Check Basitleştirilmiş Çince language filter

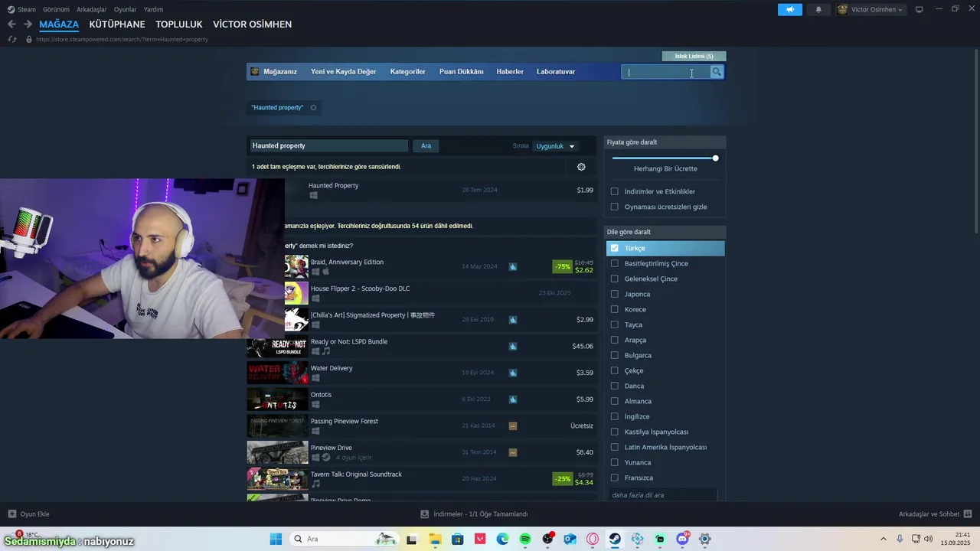pos(614,263)
